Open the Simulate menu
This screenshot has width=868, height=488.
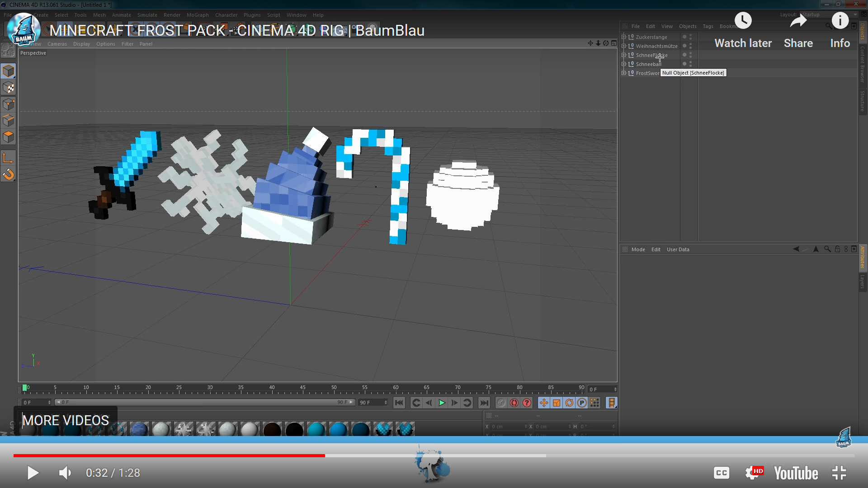click(x=147, y=15)
